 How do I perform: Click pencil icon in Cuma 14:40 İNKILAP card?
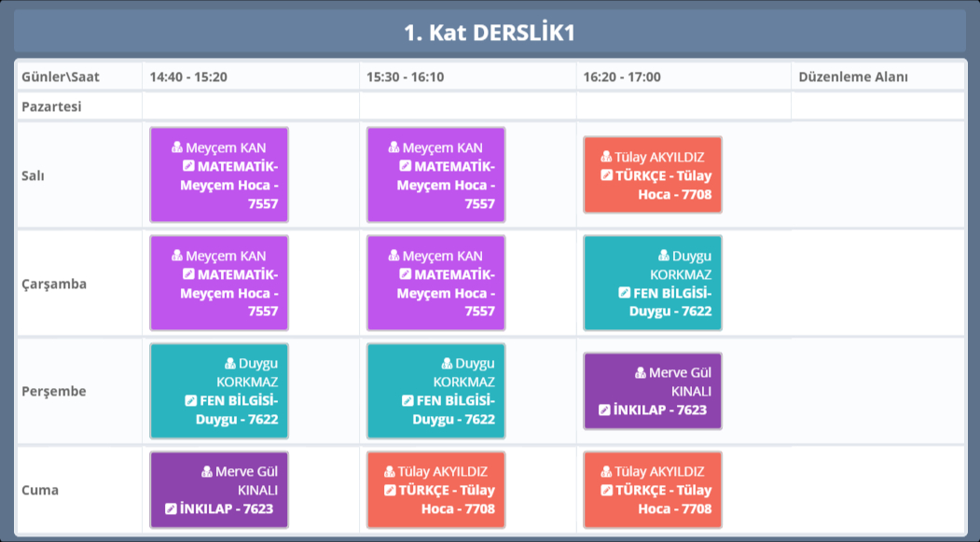pyautogui.click(x=171, y=508)
